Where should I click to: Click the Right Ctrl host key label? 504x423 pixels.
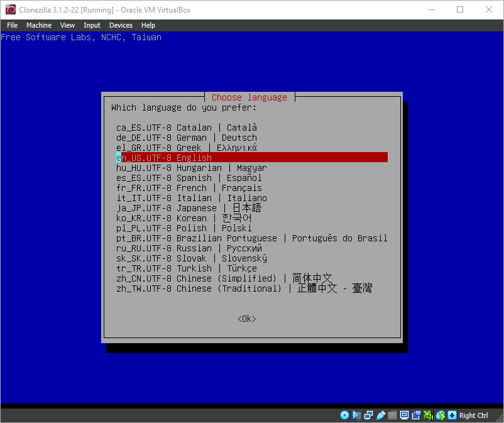pyautogui.click(x=473, y=415)
